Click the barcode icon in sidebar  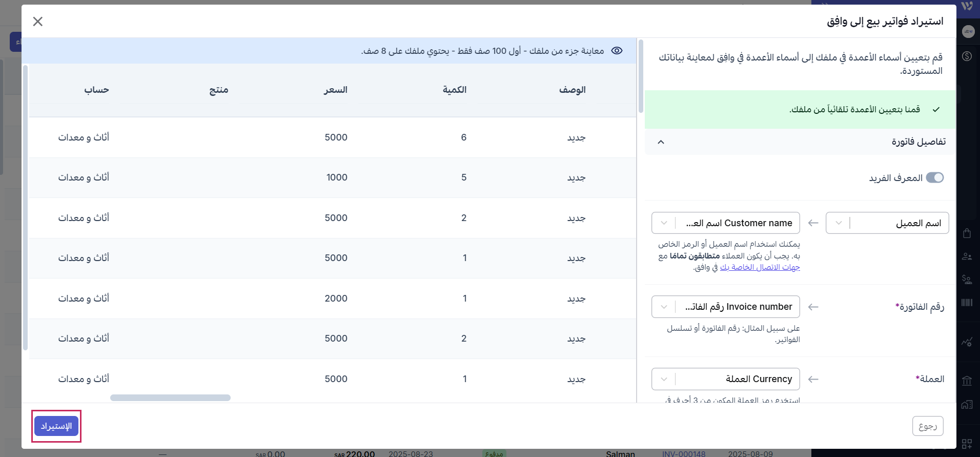(967, 303)
